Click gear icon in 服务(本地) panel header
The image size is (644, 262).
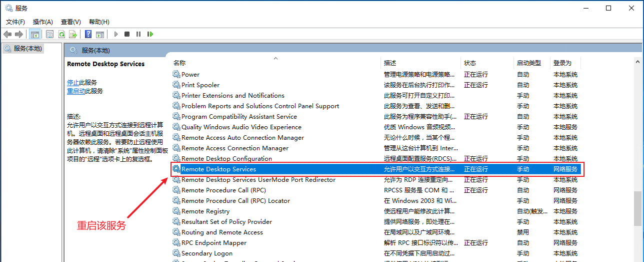tap(73, 50)
